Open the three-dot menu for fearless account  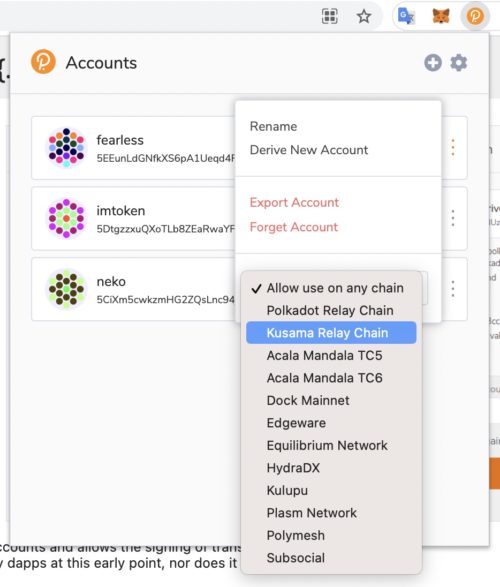coord(453,147)
